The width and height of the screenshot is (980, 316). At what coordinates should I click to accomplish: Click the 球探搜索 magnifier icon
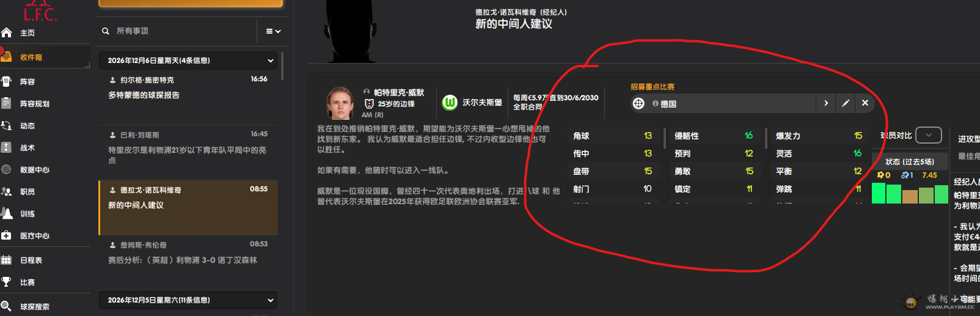pyautogui.click(x=6, y=306)
